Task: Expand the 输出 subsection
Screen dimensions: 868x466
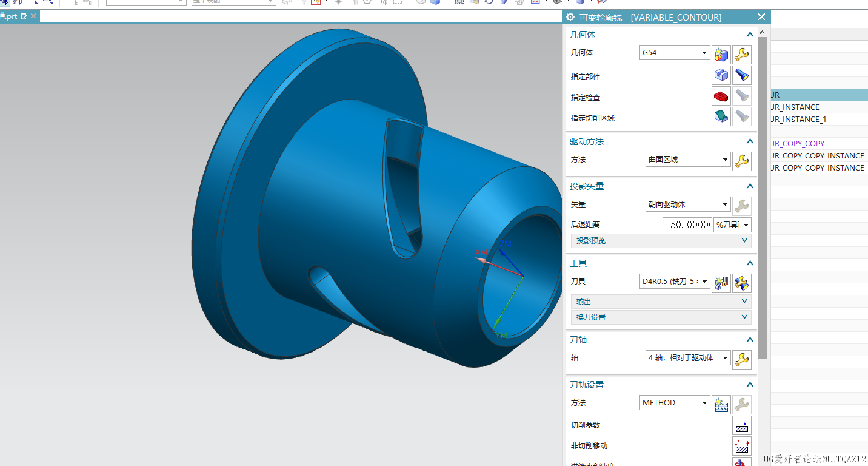Action: click(661, 302)
